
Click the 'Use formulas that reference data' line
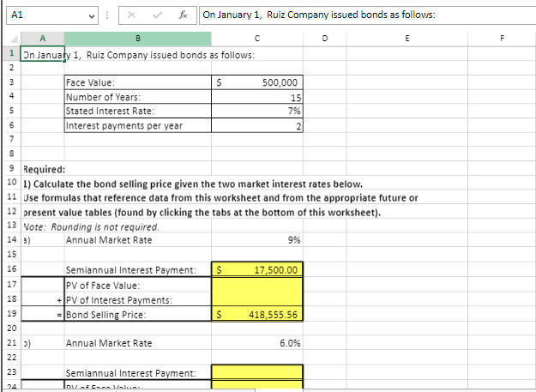click(x=220, y=198)
